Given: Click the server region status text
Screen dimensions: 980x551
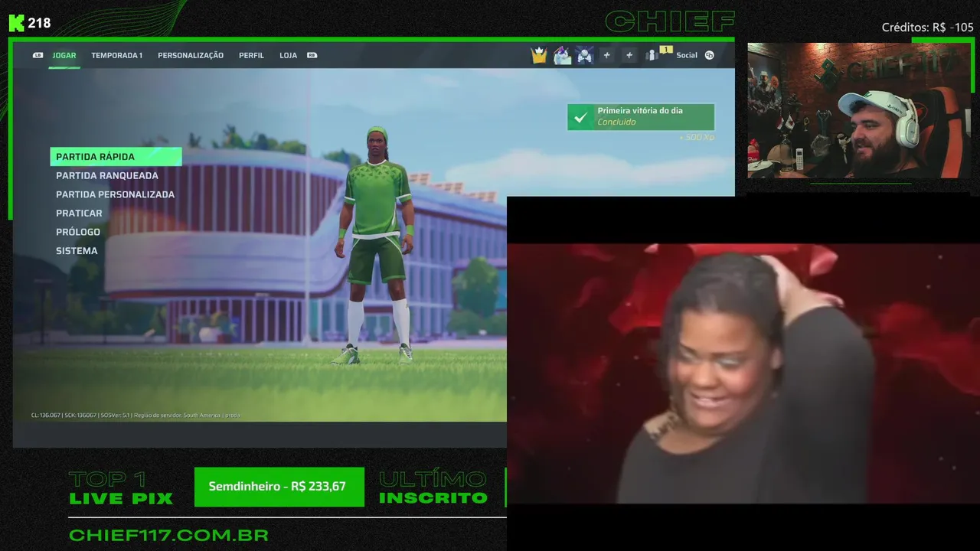Looking at the screenshot, I should point(136,415).
